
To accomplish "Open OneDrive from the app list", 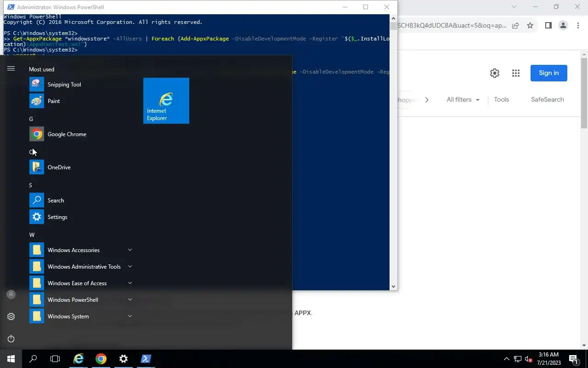I will coord(81,167).
